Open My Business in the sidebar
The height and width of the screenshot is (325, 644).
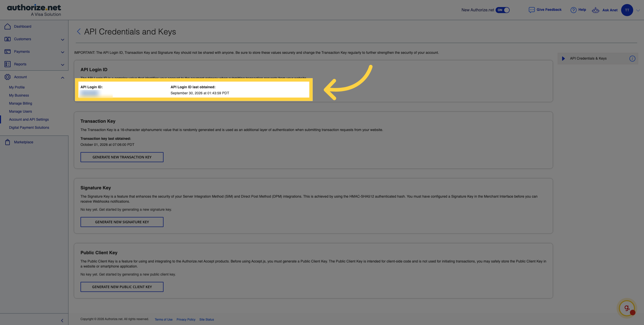pos(19,95)
